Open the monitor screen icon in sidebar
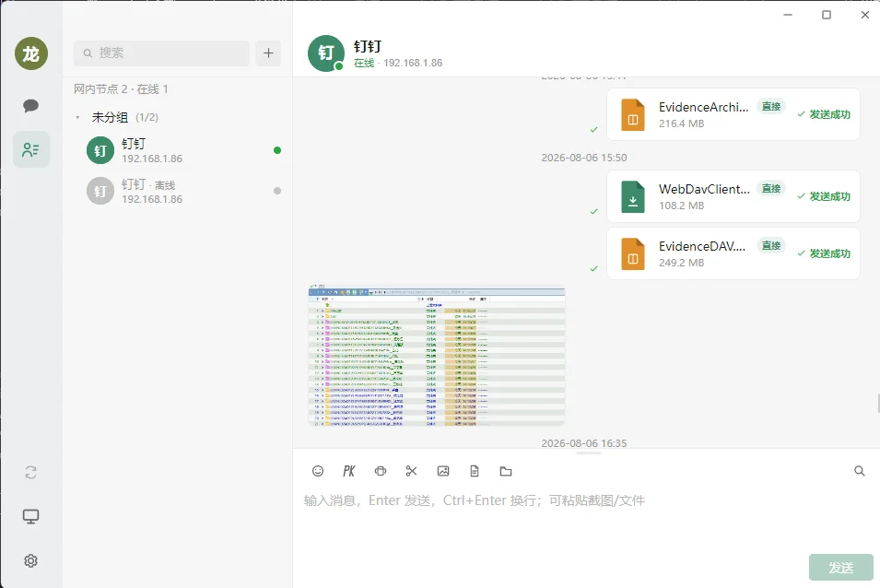 (30, 517)
